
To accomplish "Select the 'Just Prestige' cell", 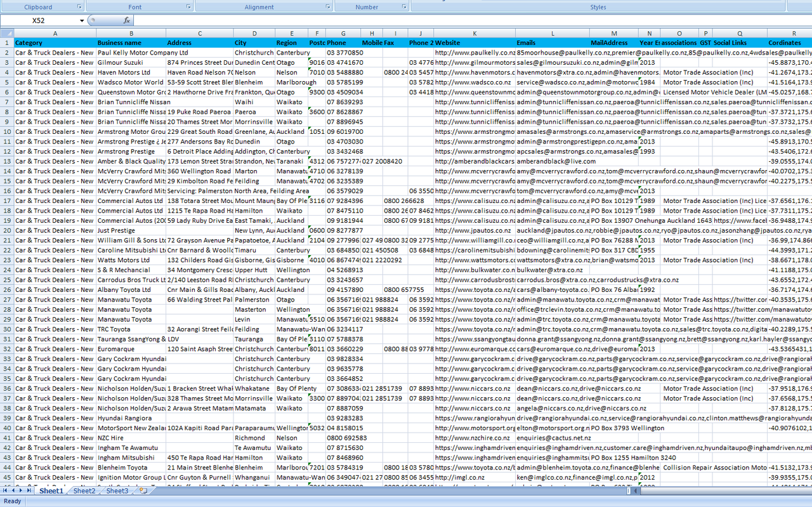I will [131, 230].
